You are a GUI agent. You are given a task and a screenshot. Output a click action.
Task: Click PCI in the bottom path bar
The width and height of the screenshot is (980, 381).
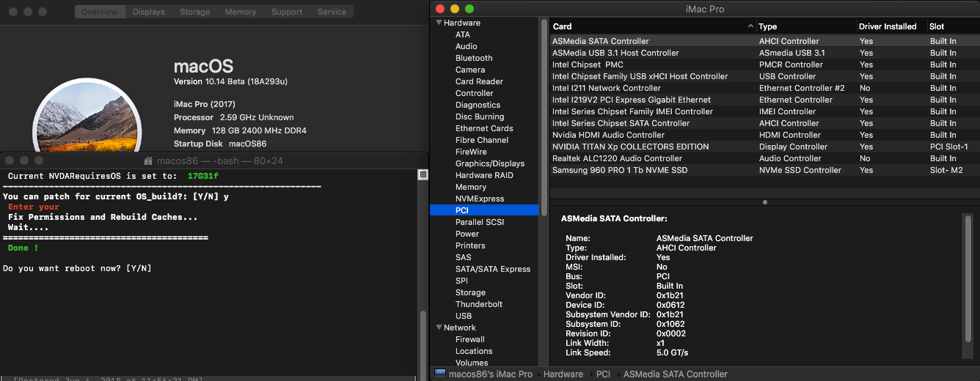pyautogui.click(x=603, y=374)
